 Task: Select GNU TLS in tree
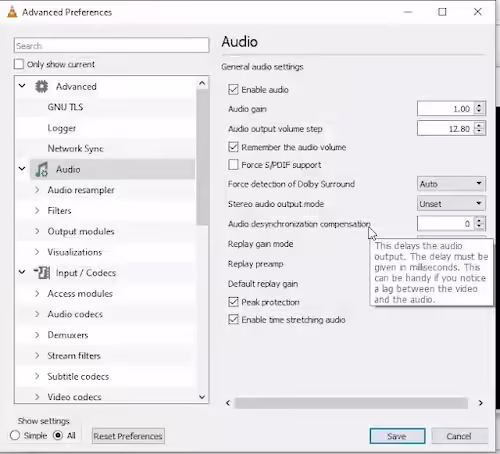tap(65, 107)
